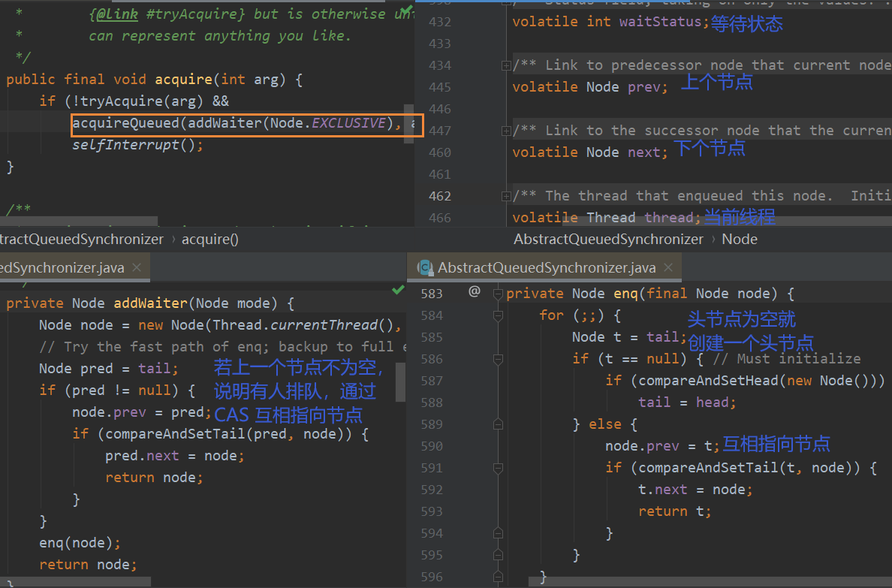This screenshot has width=892, height=588.
Task: Click acquire() in the breadcrumb bar
Action: coord(210,239)
